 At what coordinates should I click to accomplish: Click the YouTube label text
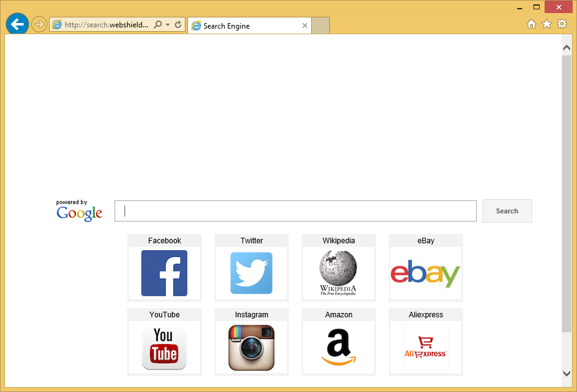[164, 315]
